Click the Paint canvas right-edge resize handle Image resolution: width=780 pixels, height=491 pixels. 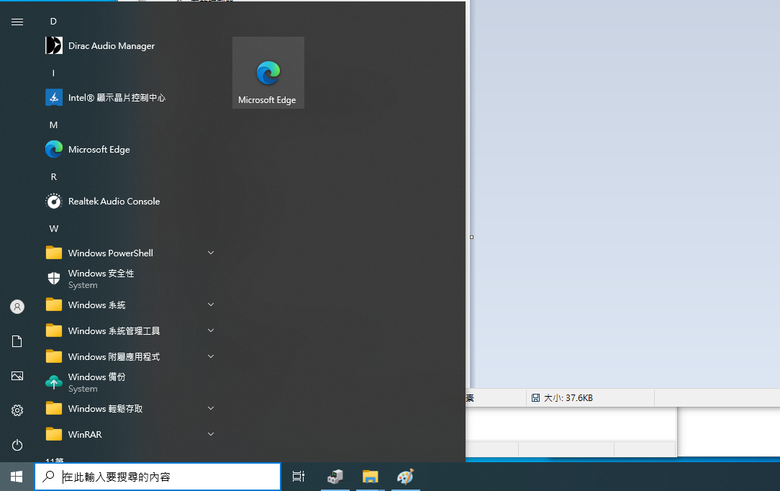point(472,237)
